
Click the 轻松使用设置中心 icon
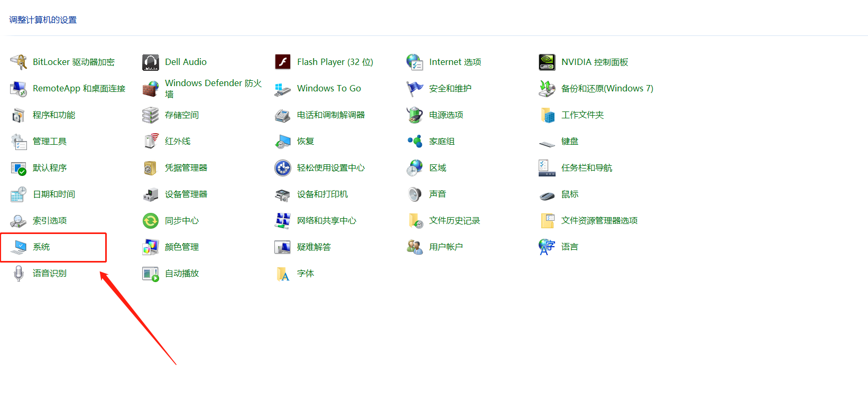283,168
